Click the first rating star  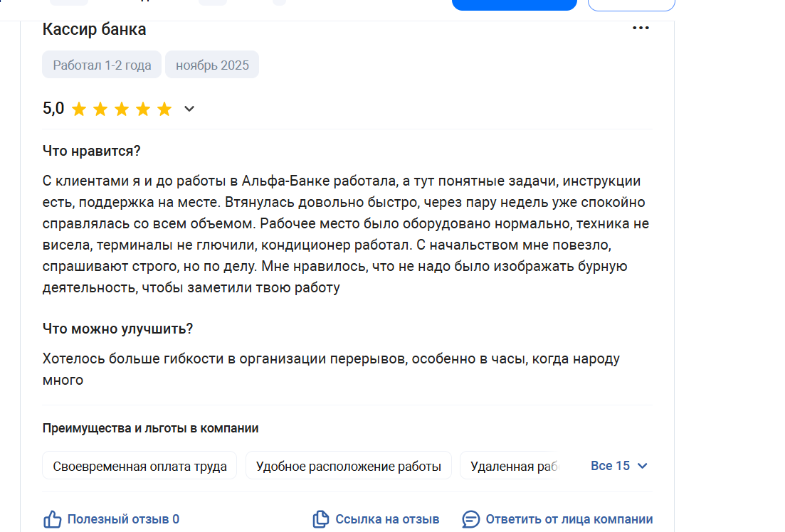coord(79,109)
